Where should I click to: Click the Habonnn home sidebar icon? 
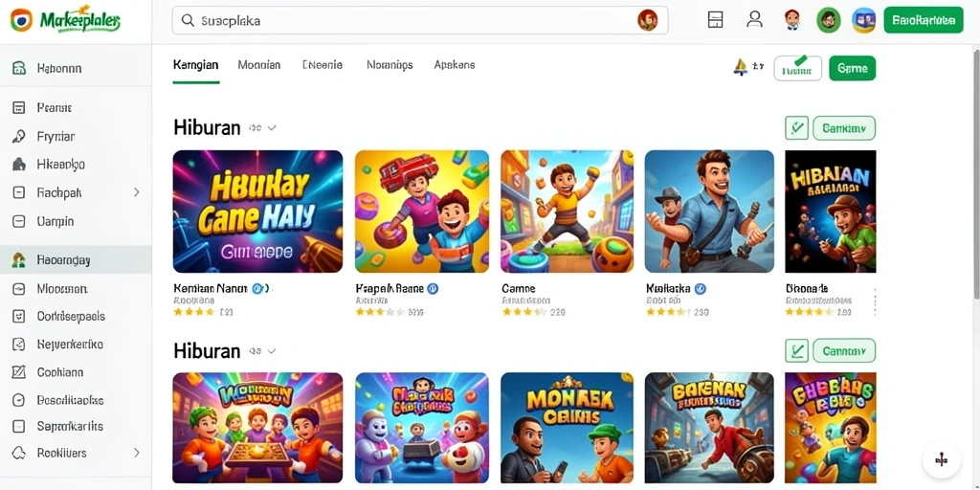pyautogui.click(x=19, y=68)
